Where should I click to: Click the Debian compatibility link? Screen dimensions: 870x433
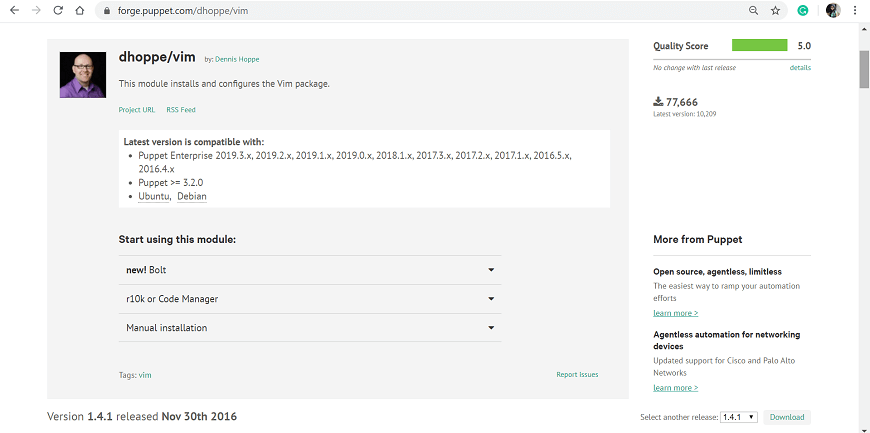point(192,197)
